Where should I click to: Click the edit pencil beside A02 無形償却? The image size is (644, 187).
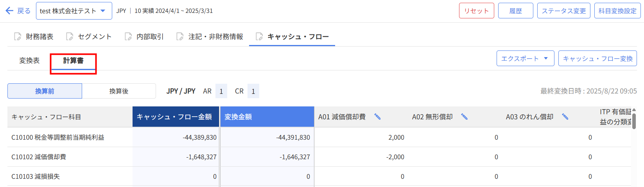464,117
